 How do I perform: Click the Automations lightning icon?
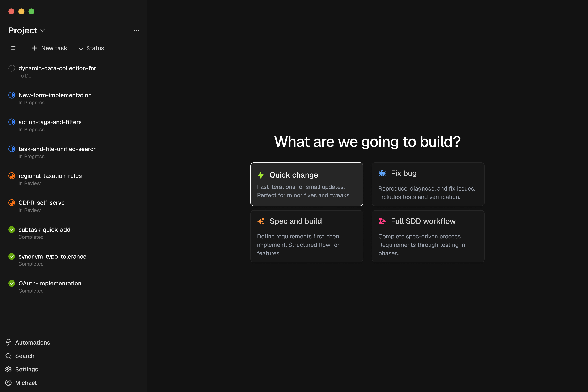coord(8,342)
